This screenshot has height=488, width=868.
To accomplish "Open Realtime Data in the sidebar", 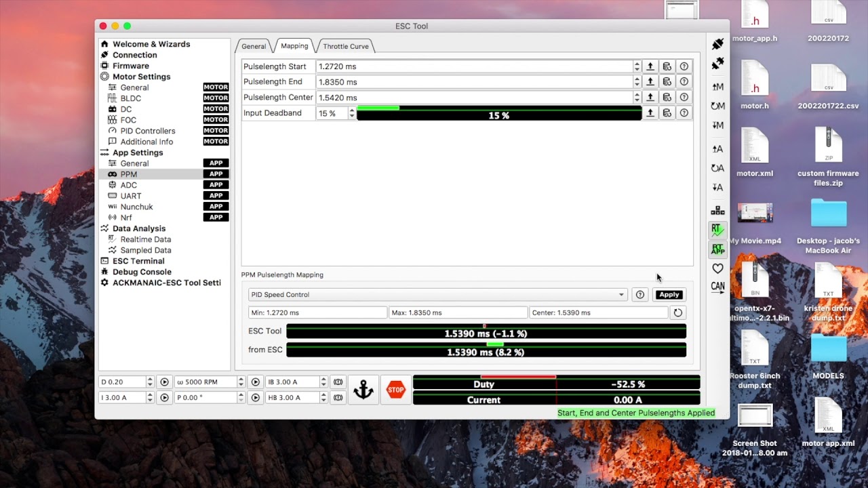I will [145, 239].
